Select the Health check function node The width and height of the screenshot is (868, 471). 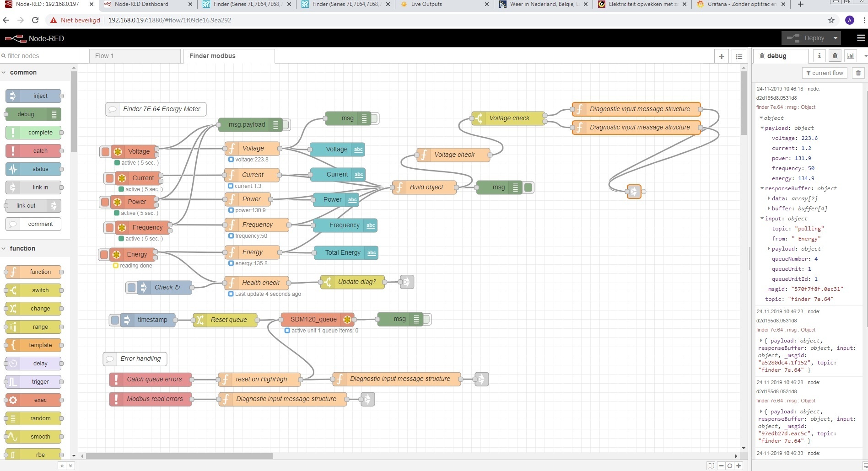tap(257, 283)
